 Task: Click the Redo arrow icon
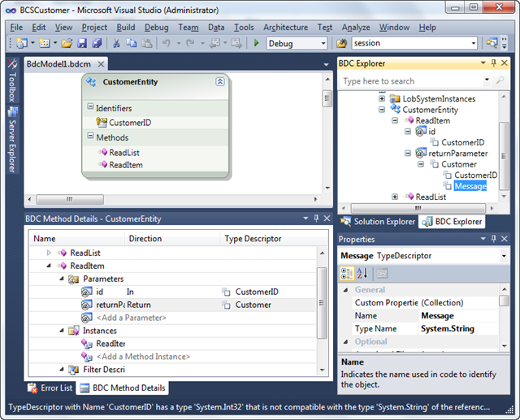[190, 43]
